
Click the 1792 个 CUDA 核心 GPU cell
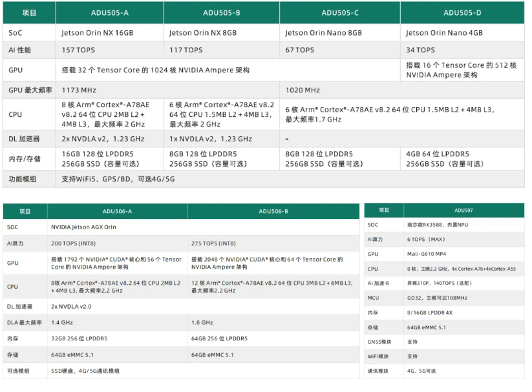tap(118, 263)
